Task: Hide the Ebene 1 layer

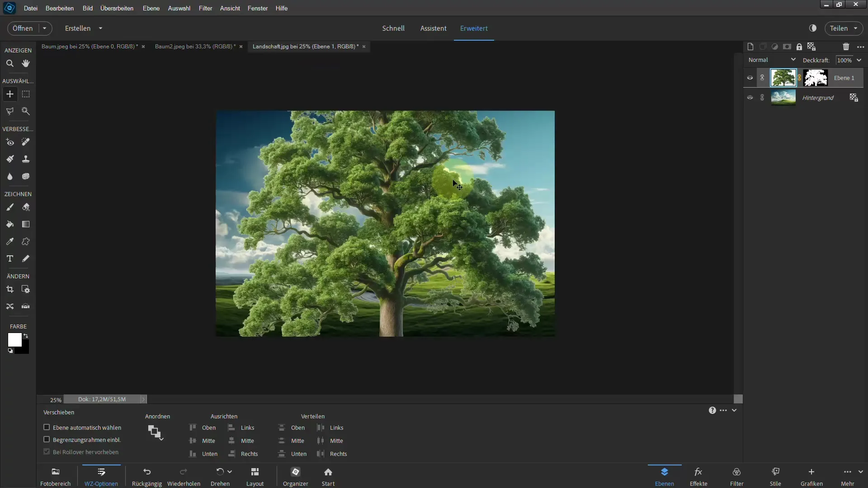Action: (750, 78)
